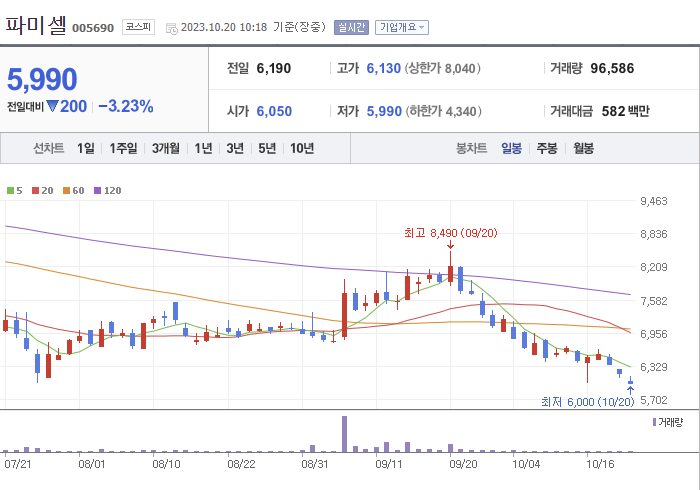Click the green 5-day moving average legend swatch
The height and width of the screenshot is (490, 700).
10,191
